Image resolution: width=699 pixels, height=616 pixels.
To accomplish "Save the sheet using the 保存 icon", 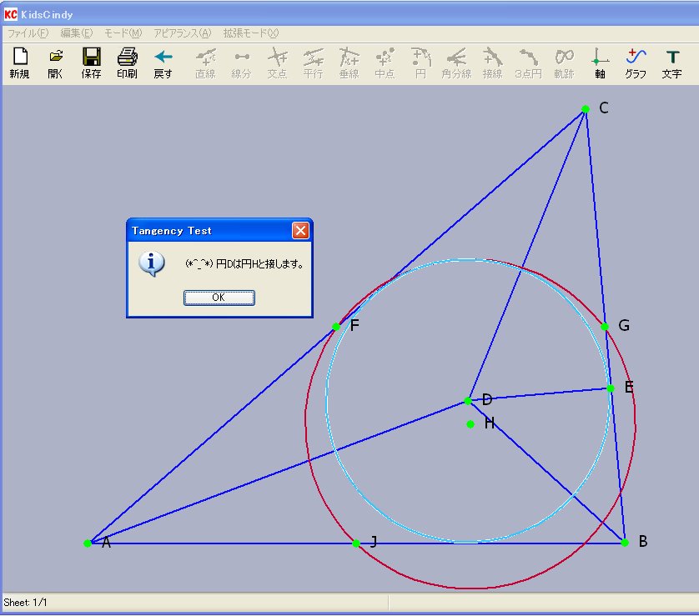I will pos(91,63).
